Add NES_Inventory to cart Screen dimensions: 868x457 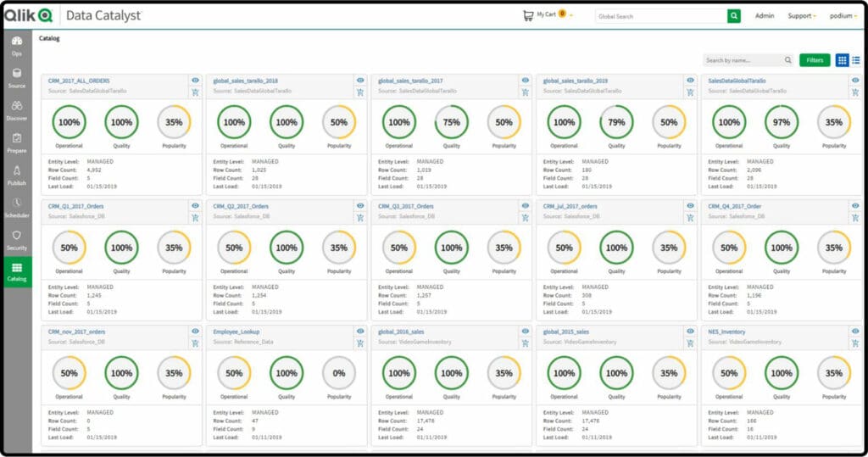855,343
